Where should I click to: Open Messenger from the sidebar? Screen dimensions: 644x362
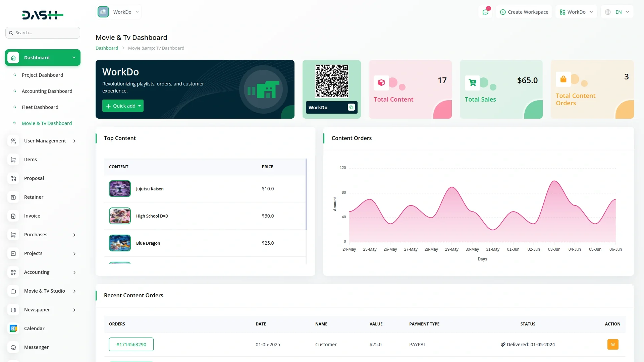tap(36, 347)
